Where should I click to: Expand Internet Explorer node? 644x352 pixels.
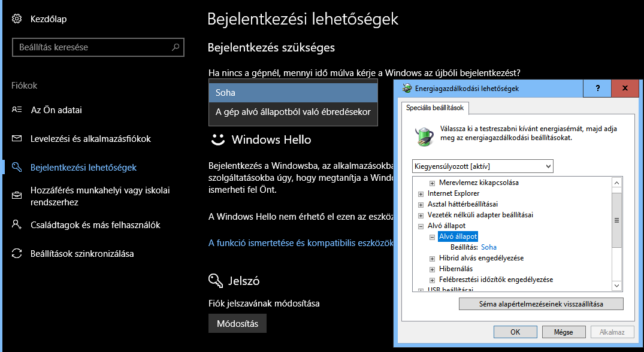point(421,193)
